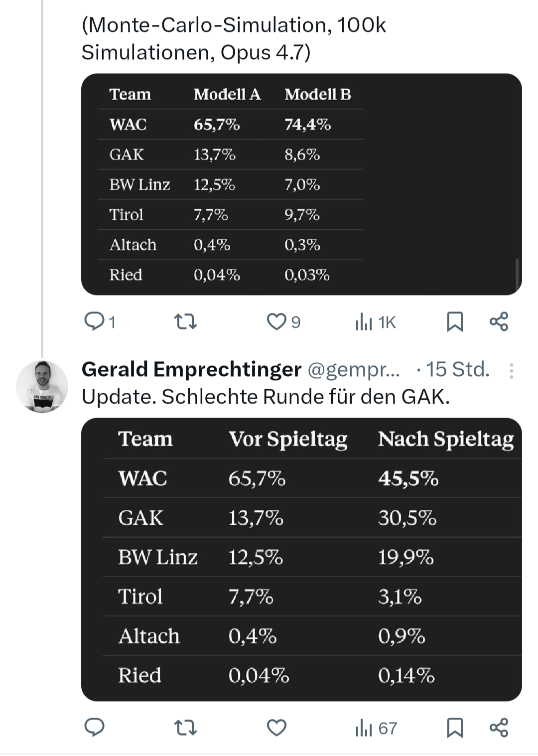Viewport: 538px width, 756px height.
Task: Like the "Schlechte Runde für den GAK" tweet
Action: pos(276,728)
